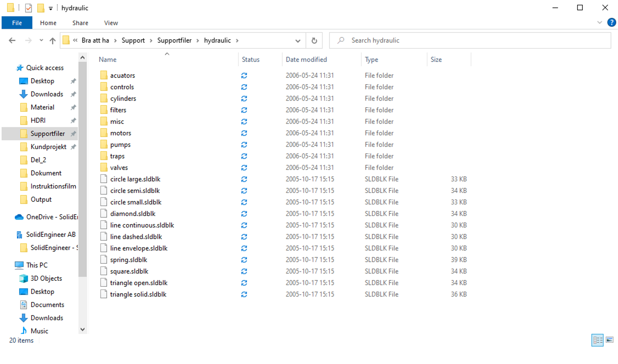
Task: Switch to large icons view
Action: [x=610, y=340]
